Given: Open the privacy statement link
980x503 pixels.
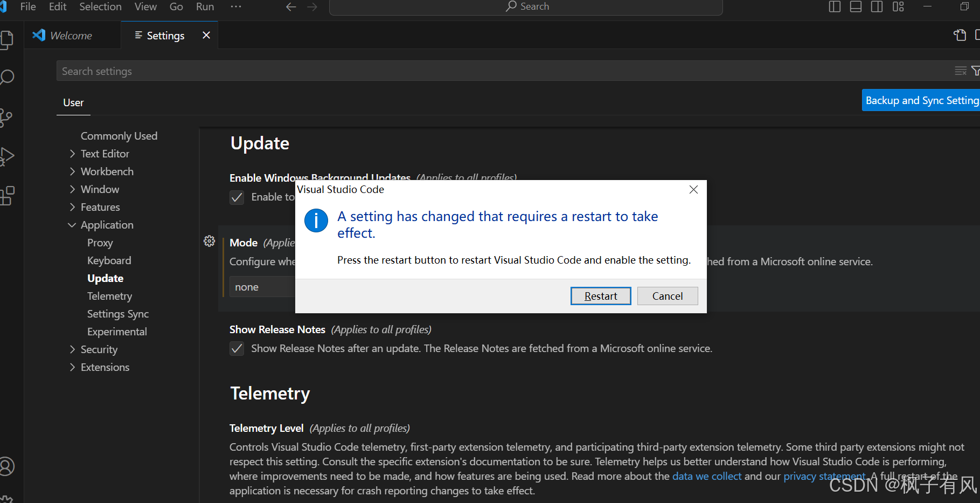Looking at the screenshot, I should 824,476.
